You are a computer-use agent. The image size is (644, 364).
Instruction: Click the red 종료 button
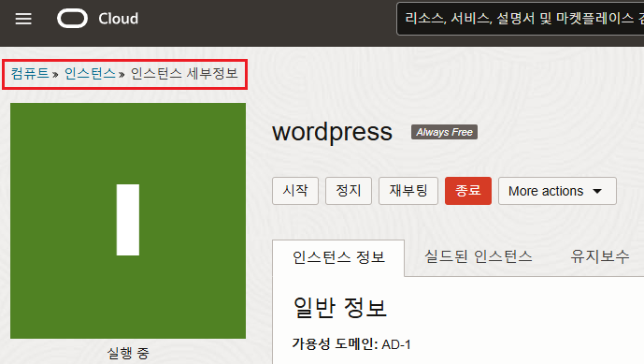tap(467, 191)
